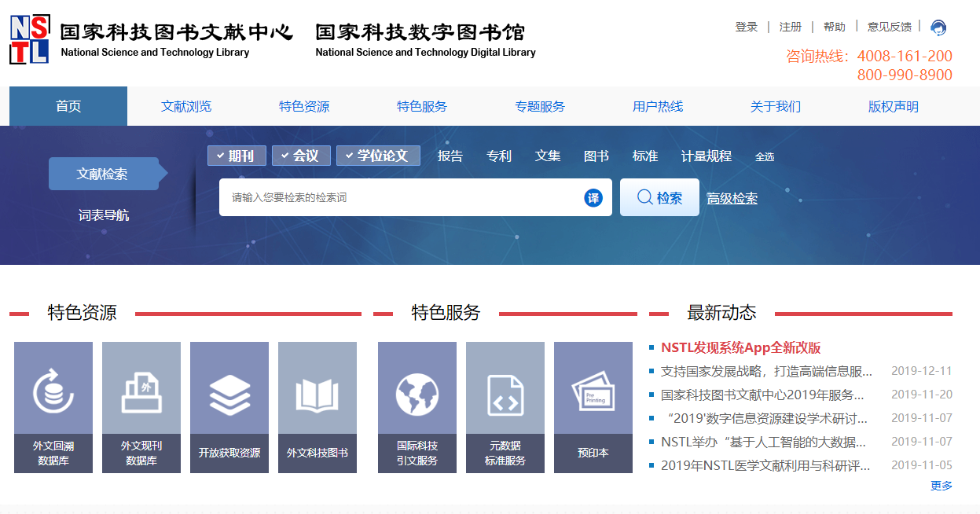The image size is (980, 514).
Task: Open 外文科技图书 open book icon
Action: tap(317, 391)
